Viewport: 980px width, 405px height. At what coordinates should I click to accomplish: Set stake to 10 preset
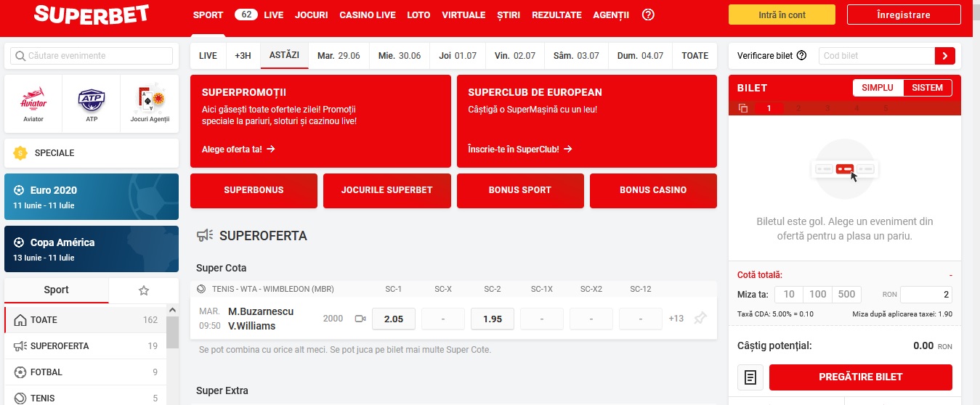[x=789, y=295]
